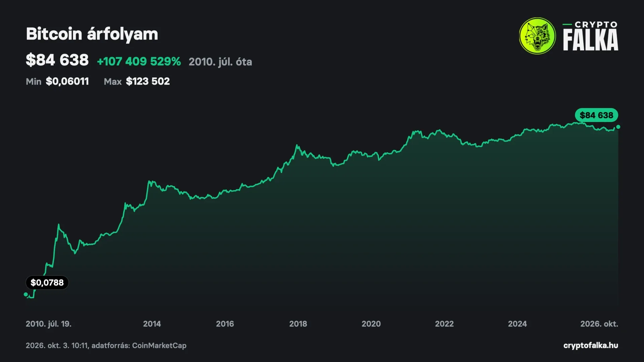Click the CRYPTO FALKA wordmark
644x362 pixels.
pos(590,36)
